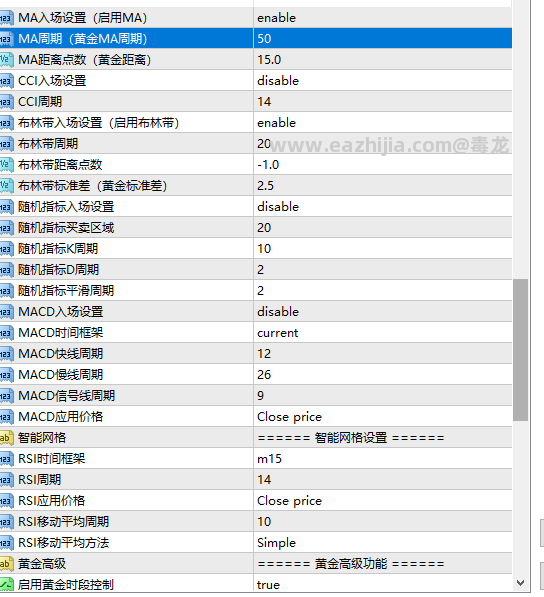Click the icon beside 随机指标买卖区域
This screenshot has height=597, width=544.
click(6, 228)
